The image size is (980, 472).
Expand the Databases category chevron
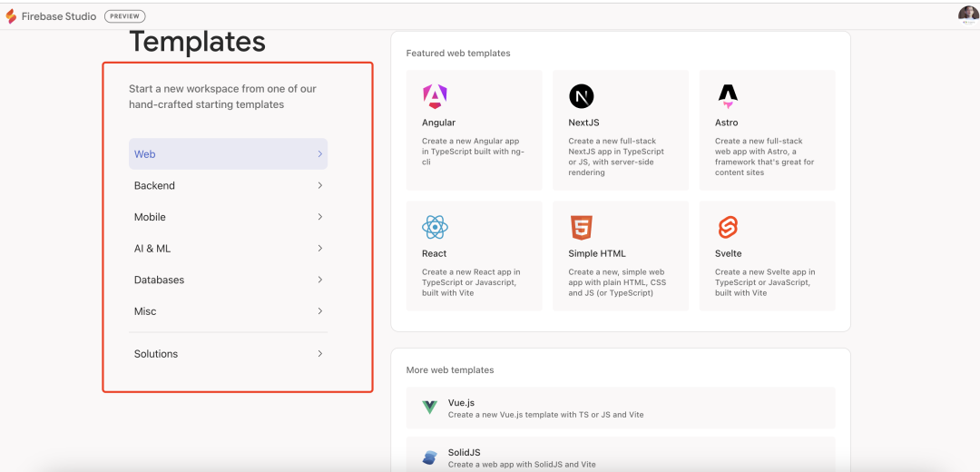(x=320, y=280)
